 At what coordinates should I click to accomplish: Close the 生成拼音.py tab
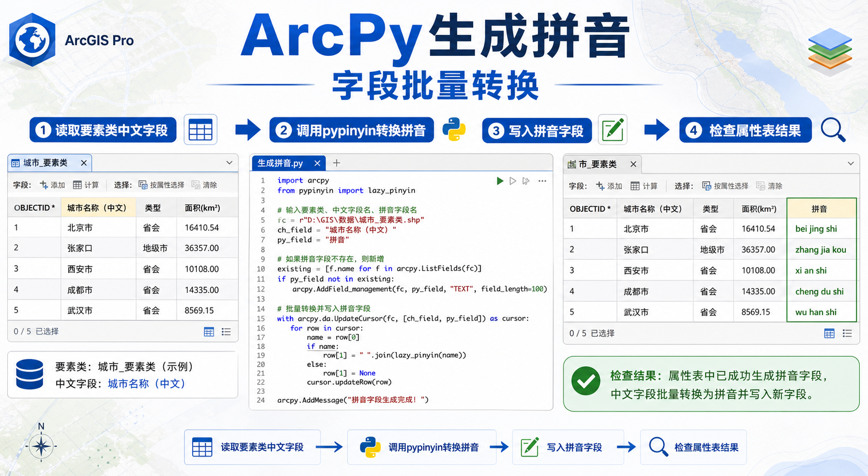coord(317,163)
